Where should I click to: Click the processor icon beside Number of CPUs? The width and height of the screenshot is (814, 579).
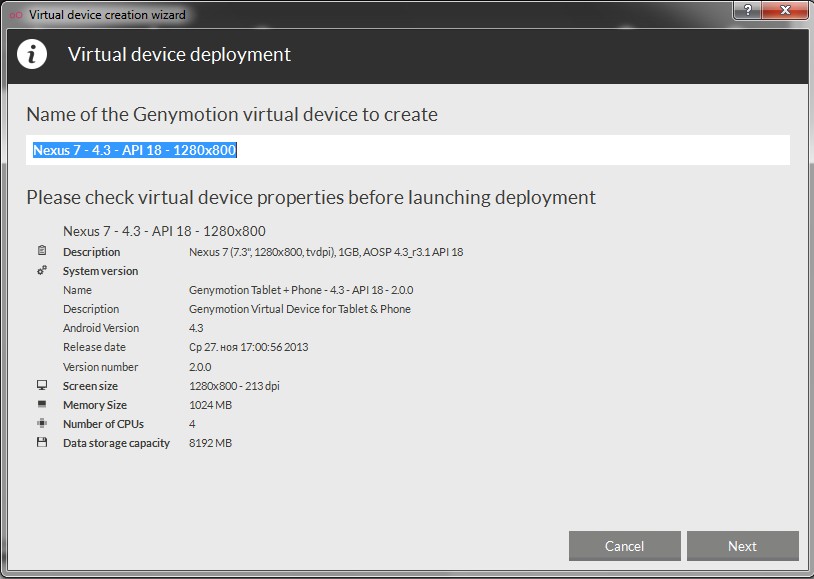coord(42,423)
